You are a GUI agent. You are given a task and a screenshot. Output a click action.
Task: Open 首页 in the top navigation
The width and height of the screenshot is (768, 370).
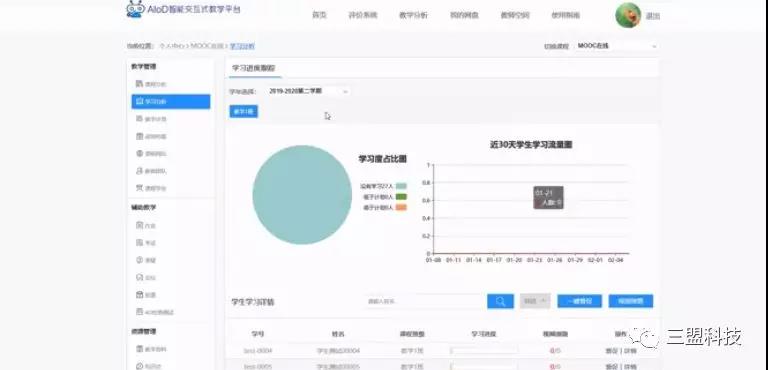(319, 15)
